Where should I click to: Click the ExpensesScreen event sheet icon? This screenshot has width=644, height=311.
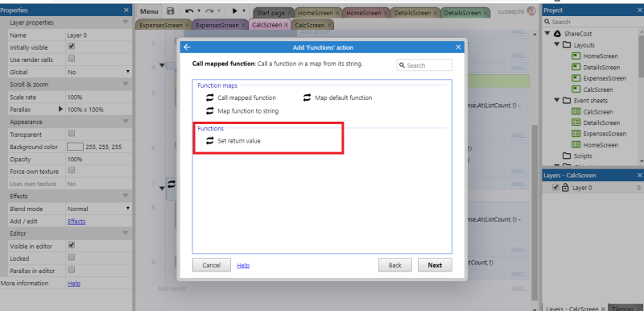(576, 134)
